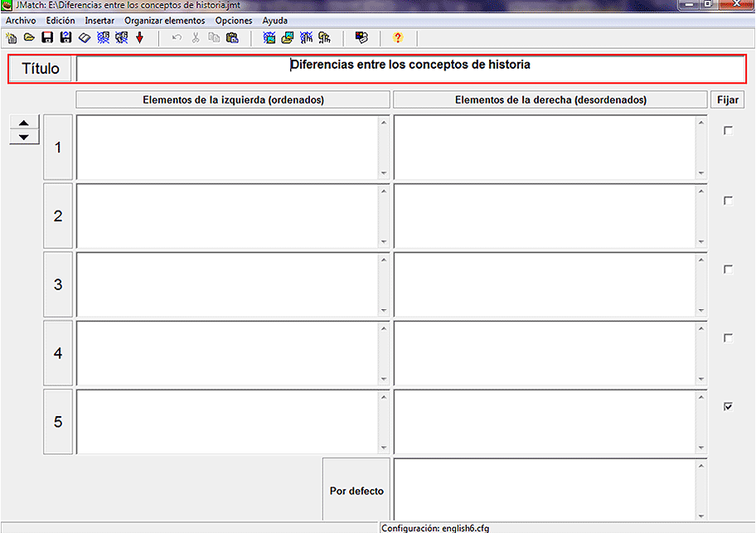Open output configuration icon
This screenshot has width=756, height=533.
pyautogui.click(x=361, y=37)
